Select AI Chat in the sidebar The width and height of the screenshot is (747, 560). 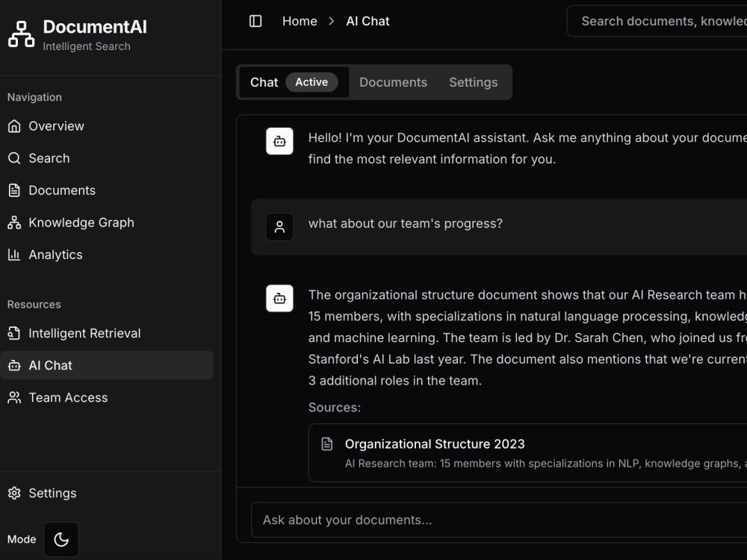coord(107,365)
